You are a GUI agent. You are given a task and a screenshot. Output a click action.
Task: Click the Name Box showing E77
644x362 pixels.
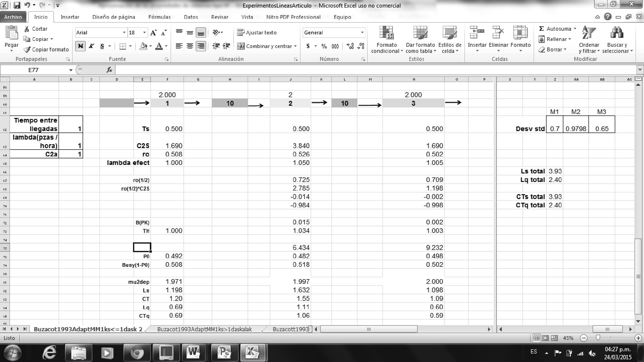(33, 70)
